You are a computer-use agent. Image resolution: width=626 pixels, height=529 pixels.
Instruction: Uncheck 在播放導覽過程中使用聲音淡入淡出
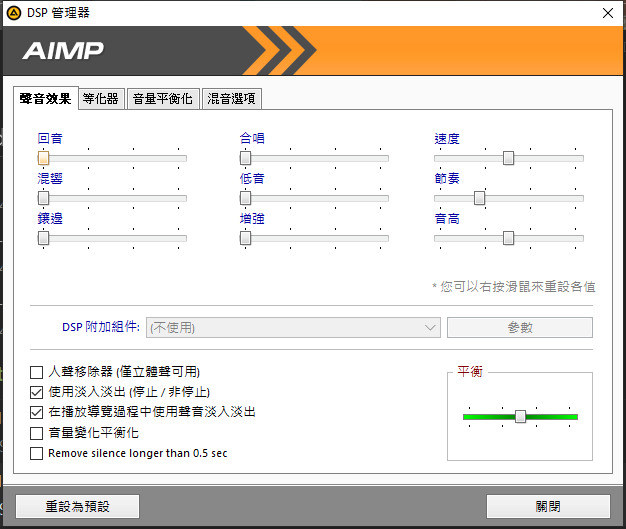pyautogui.click(x=36, y=412)
